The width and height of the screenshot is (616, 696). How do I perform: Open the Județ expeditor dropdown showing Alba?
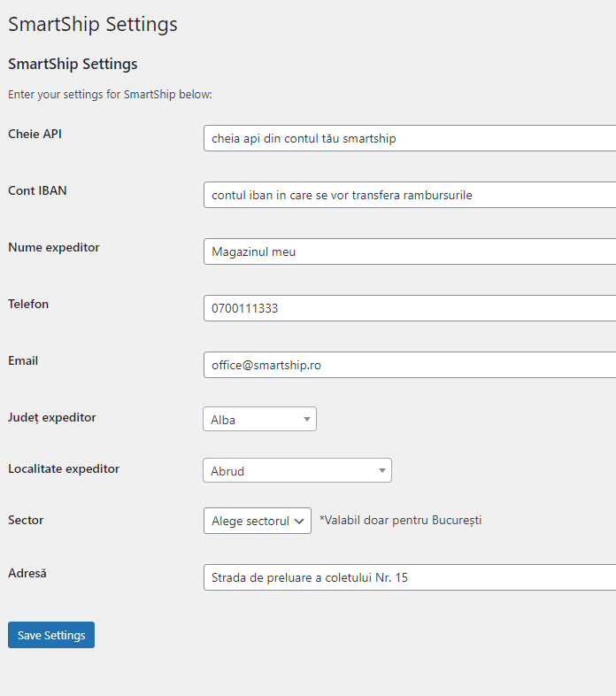point(259,420)
